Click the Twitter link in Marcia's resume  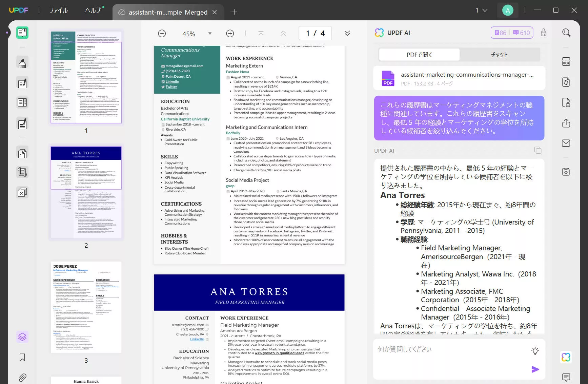coord(171,87)
